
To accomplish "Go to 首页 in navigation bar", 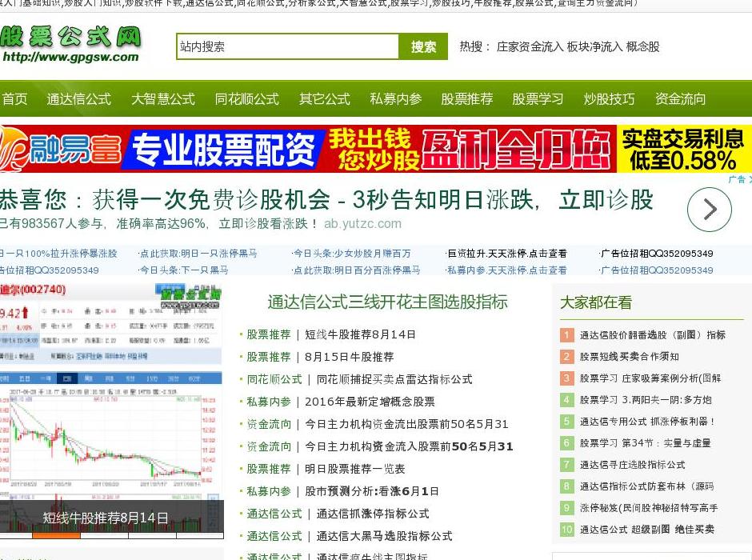I will 15,98.
